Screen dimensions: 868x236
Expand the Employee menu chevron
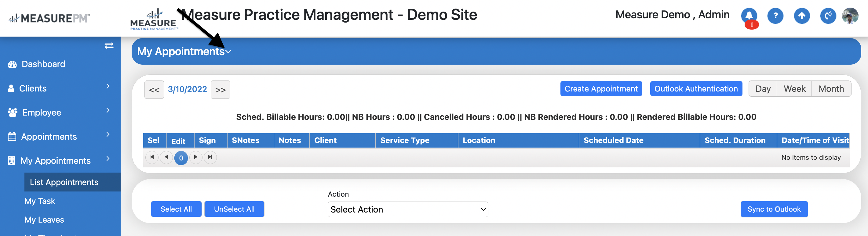[x=108, y=110]
